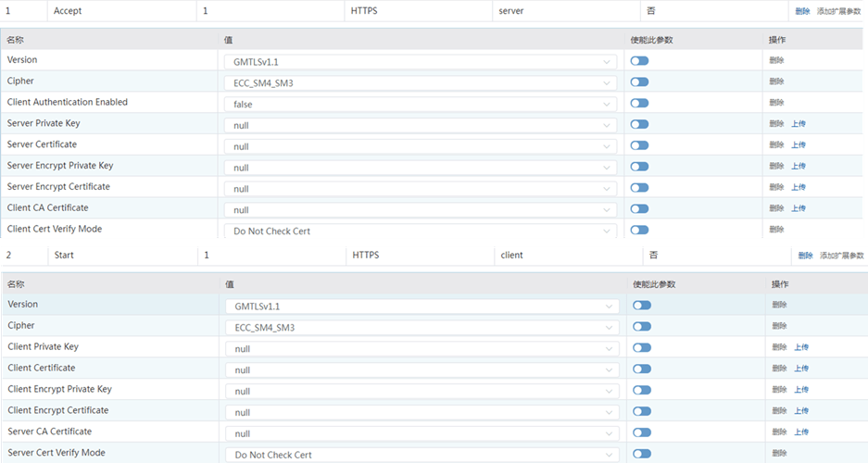Screen dimensions: 868x463
Task: Toggle the Client Cert Verify Mode switch
Action: coord(639,231)
